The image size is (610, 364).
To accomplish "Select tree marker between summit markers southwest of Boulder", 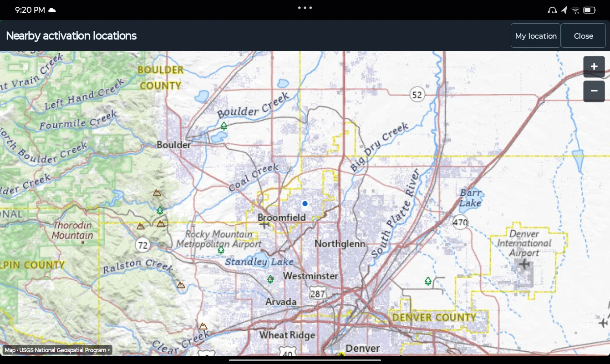I will (160, 211).
